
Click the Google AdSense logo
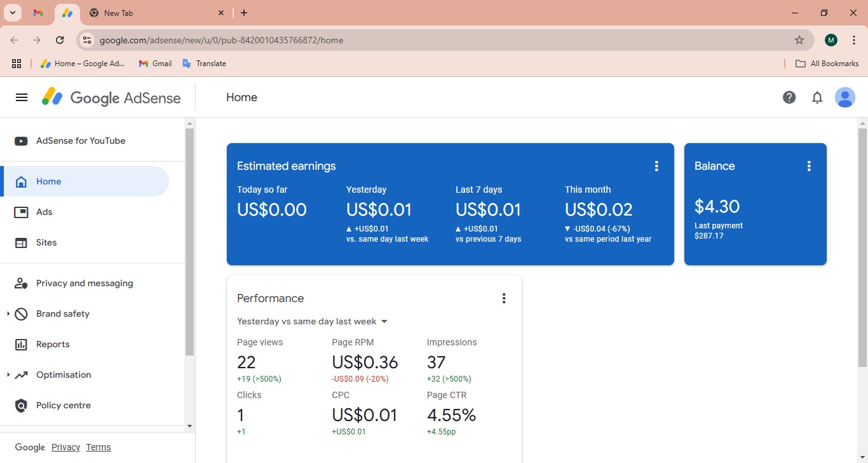point(111,97)
